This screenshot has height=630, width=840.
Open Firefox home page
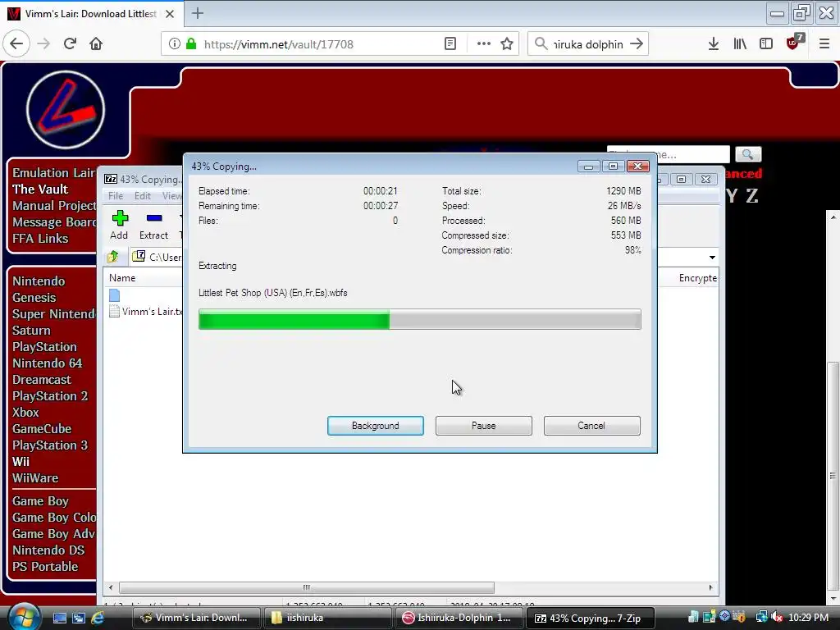[x=96, y=44]
